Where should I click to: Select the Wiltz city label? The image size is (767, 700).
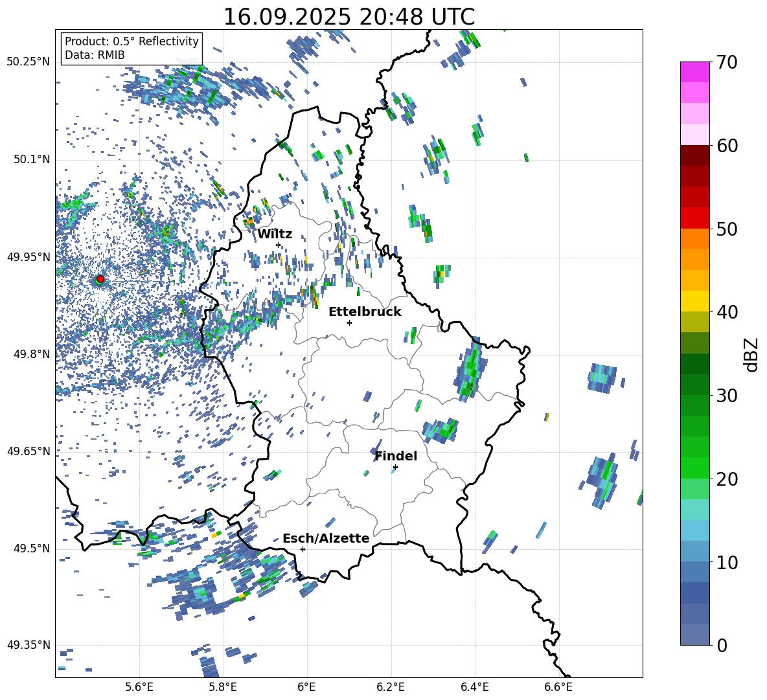pyautogui.click(x=275, y=234)
